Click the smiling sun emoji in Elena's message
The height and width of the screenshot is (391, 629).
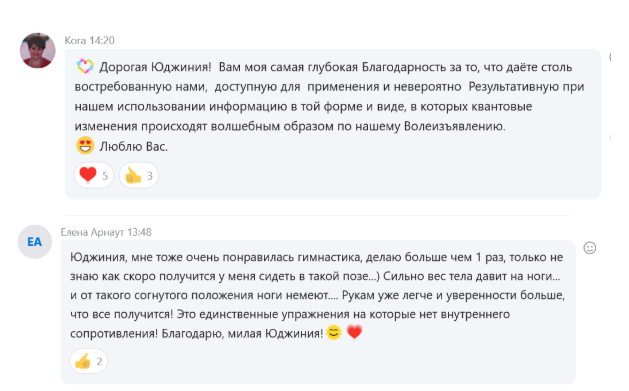click(x=334, y=332)
